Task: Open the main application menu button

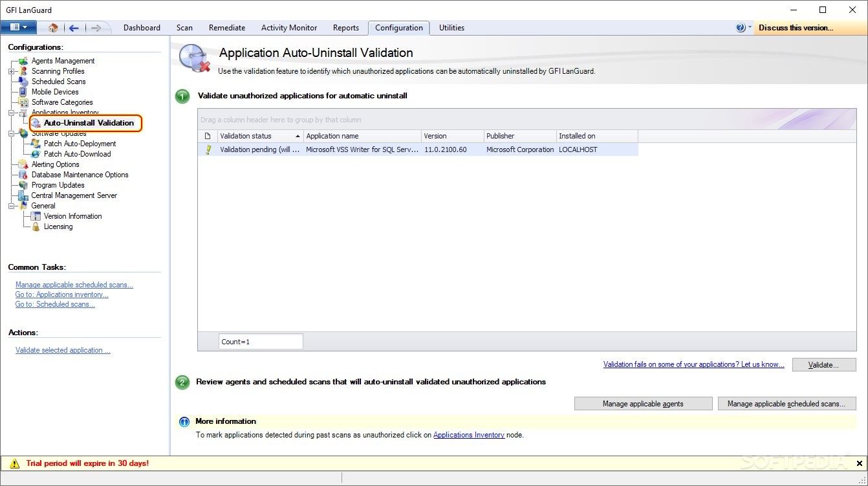Action: pos(18,27)
